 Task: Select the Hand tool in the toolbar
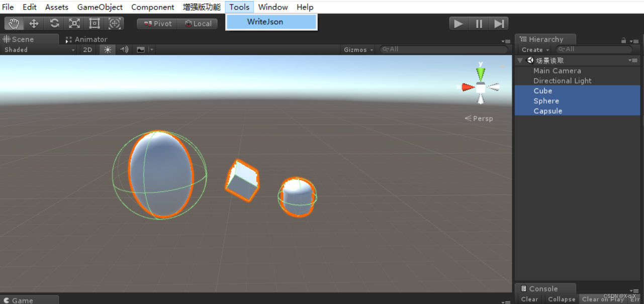pyautogui.click(x=14, y=23)
